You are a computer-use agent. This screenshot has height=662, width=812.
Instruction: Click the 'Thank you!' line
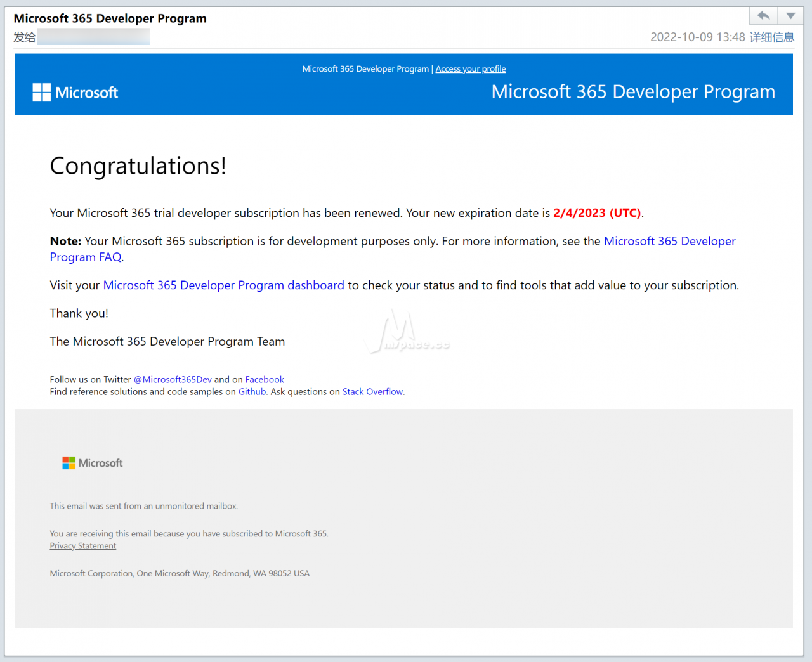(79, 313)
